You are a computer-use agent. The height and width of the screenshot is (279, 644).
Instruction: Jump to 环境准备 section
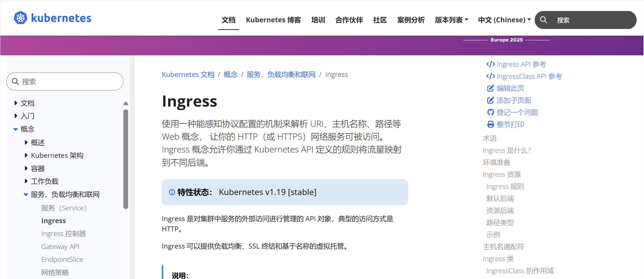(497, 162)
